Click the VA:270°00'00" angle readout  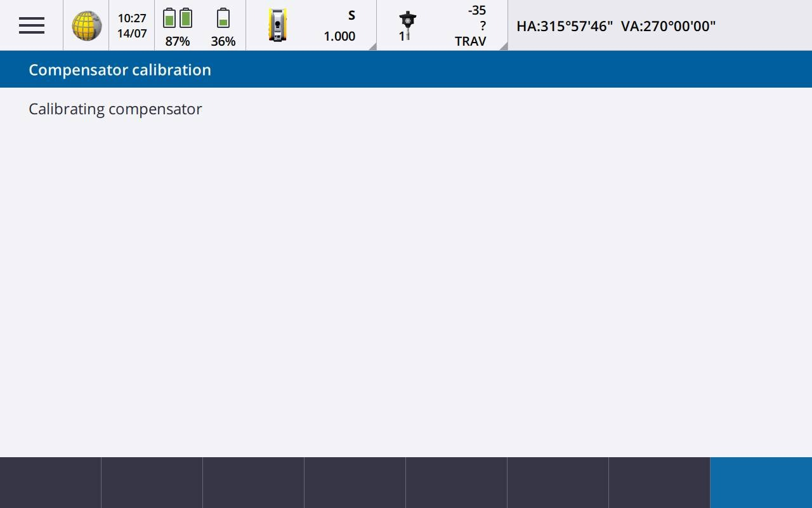[668, 26]
